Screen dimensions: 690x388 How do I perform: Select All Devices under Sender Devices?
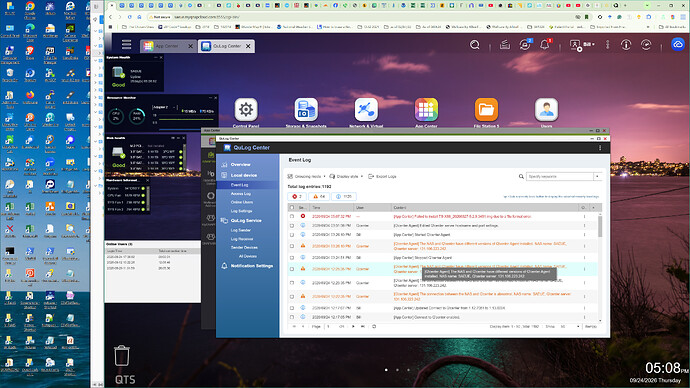(247, 256)
